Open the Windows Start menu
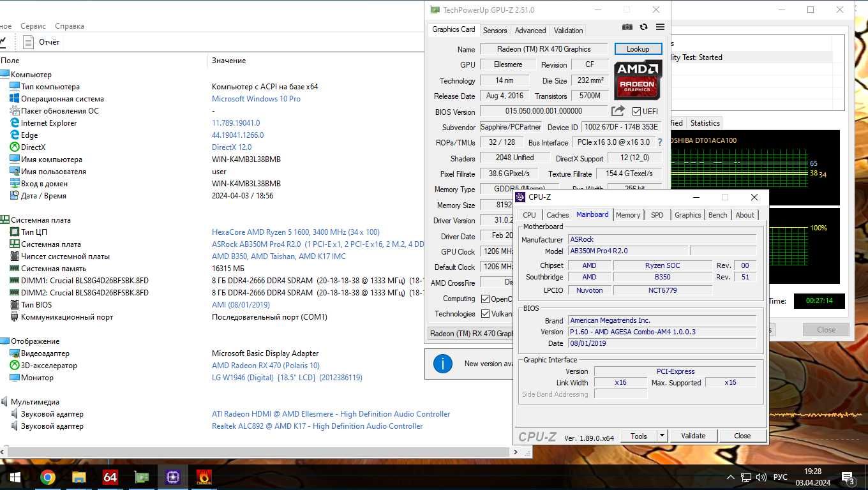Screen dimensions: 868x490 tap(15, 477)
